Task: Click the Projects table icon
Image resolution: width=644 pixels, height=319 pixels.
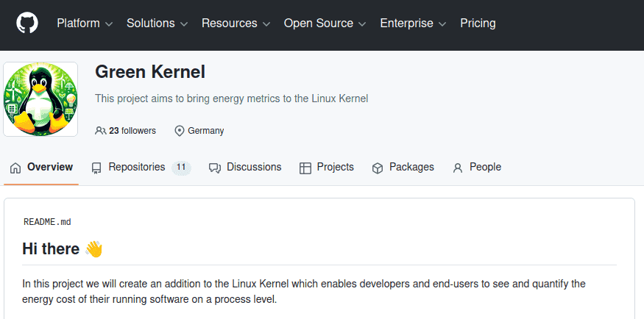Action: 305,168
